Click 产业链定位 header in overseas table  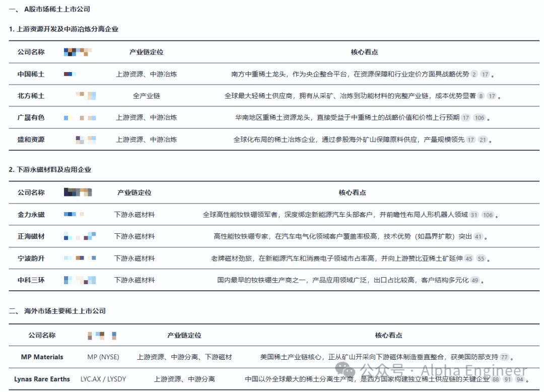click(x=184, y=335)
